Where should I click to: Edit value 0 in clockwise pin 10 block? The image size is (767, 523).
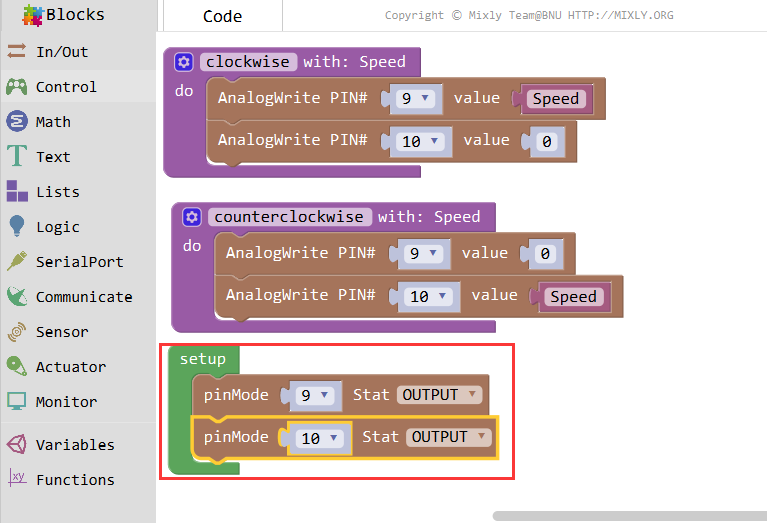pyautogui.click(x=546, y=141)
